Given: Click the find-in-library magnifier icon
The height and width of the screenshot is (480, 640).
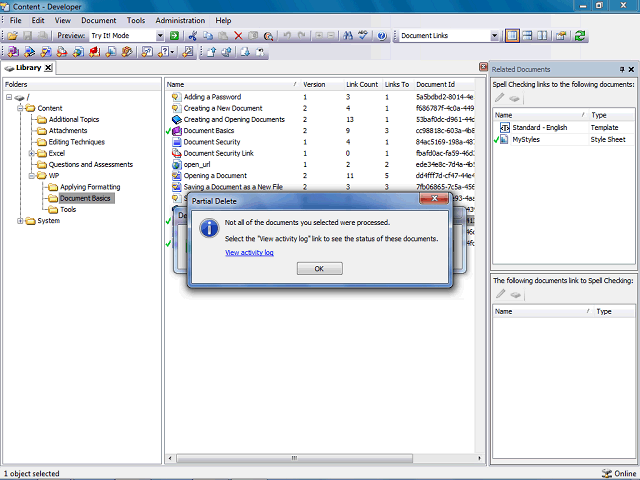Looking at the screenshot, I should click(268, 36).
